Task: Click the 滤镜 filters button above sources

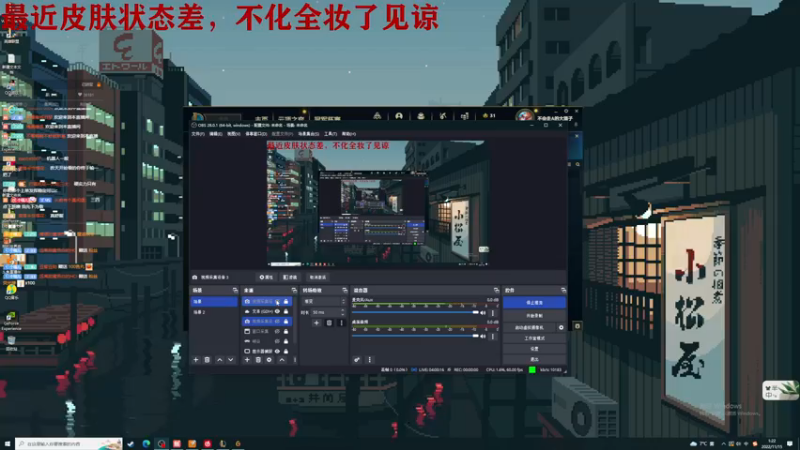Action: tap(290, 278)
